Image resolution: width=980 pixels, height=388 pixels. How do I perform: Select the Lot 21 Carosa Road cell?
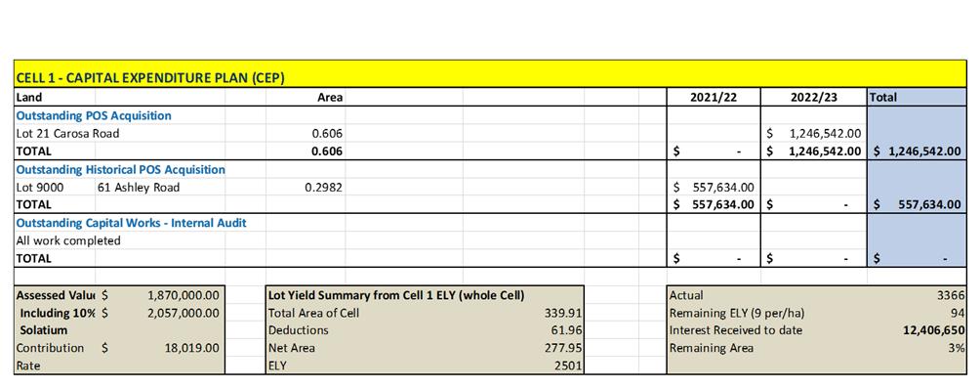[67, 133]
